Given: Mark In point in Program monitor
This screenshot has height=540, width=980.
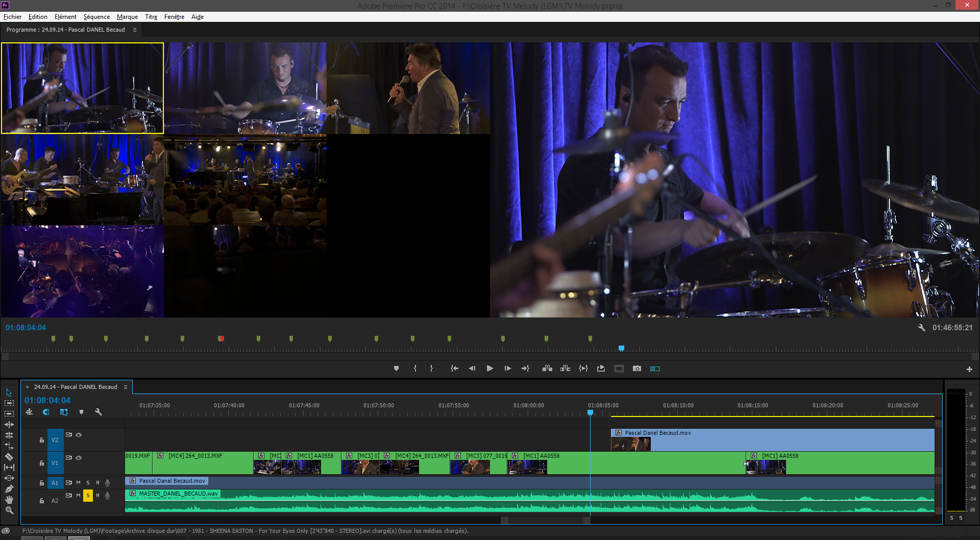Looking at the screenshot, I should click(x=415, y=369).
